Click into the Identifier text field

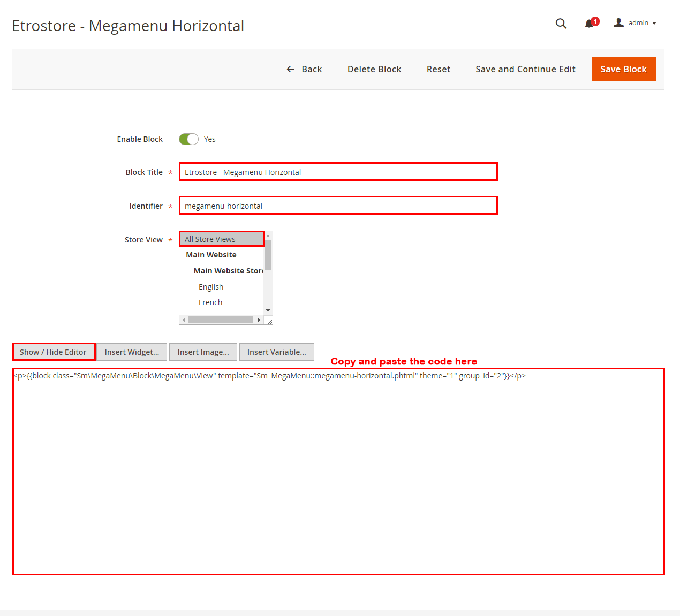(x=338, y=206)
